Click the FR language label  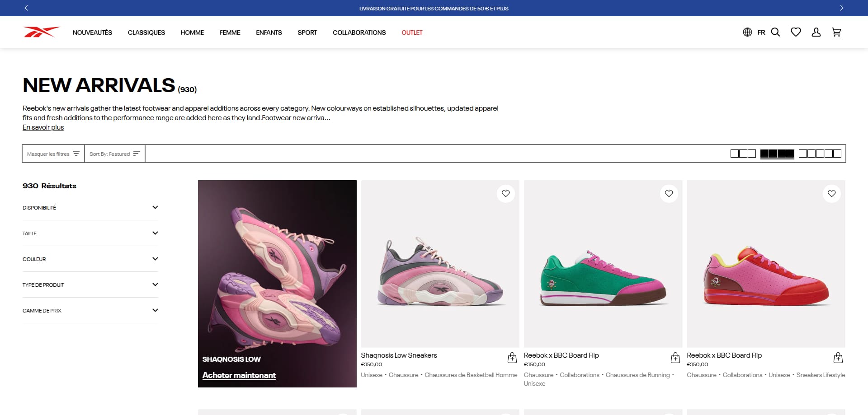click(761, 33)
